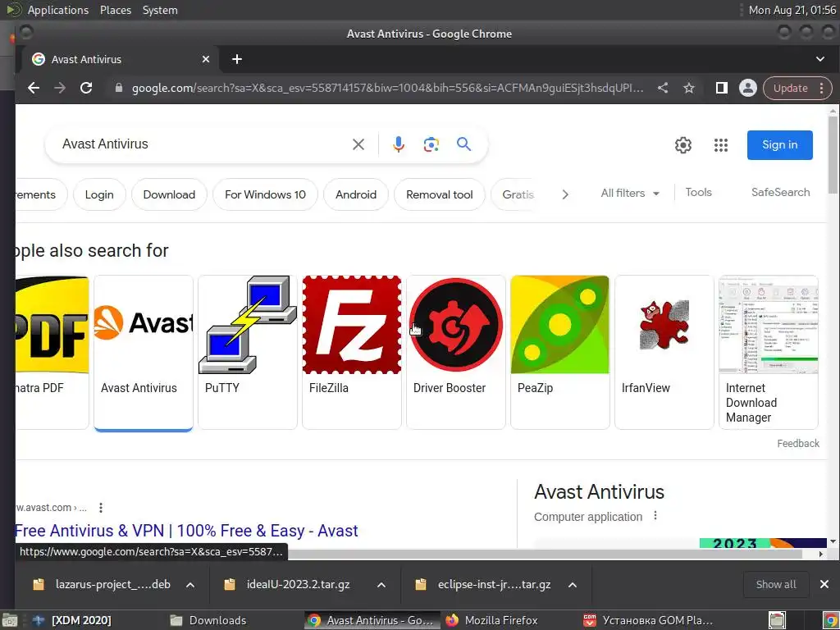This screenshot has width=840, height=630.
Task: Open tab search dropdown arrow
Action: (x=820, y=59)
